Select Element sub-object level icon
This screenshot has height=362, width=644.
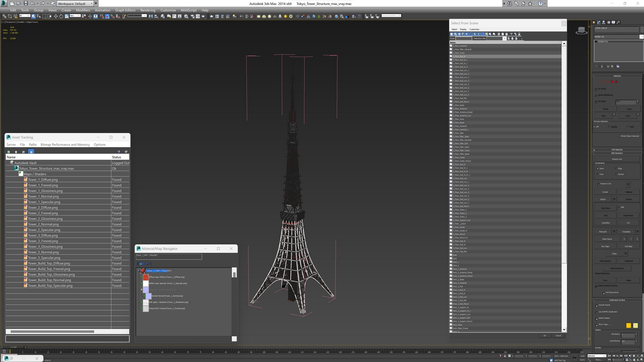(x=616, y=82)
